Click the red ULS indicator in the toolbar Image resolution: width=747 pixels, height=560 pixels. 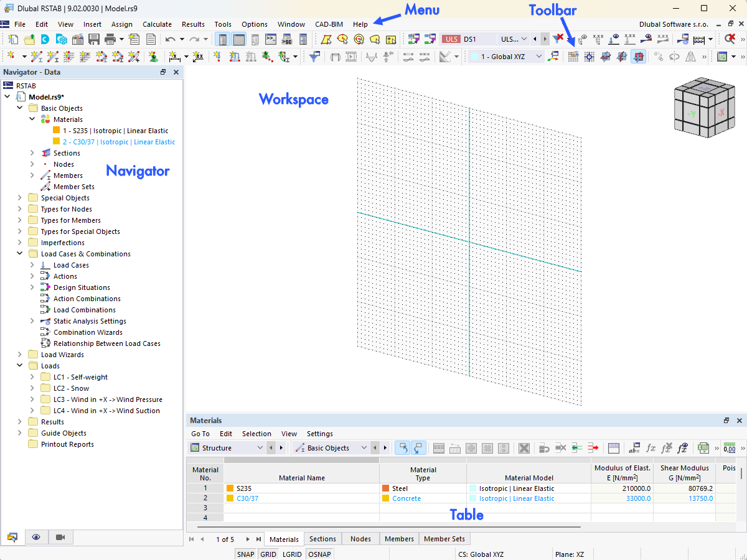(x=451, y=39)
